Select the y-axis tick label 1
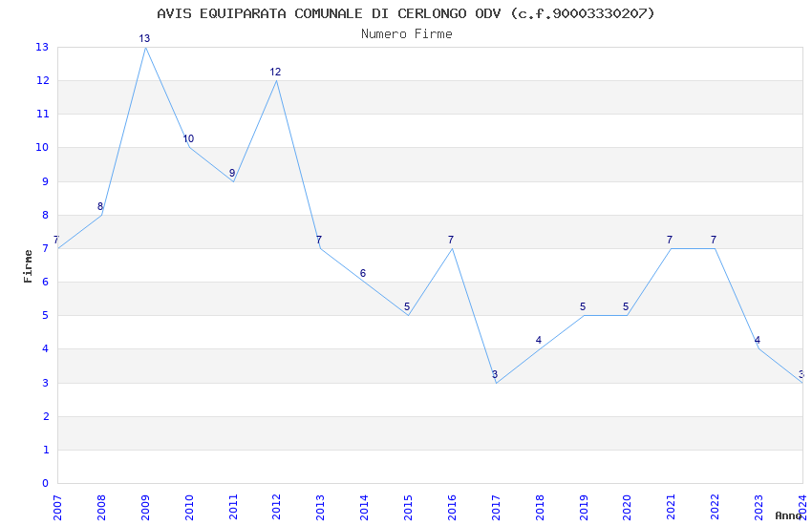Screen dimensions: 812x525 tap(46, 450)
